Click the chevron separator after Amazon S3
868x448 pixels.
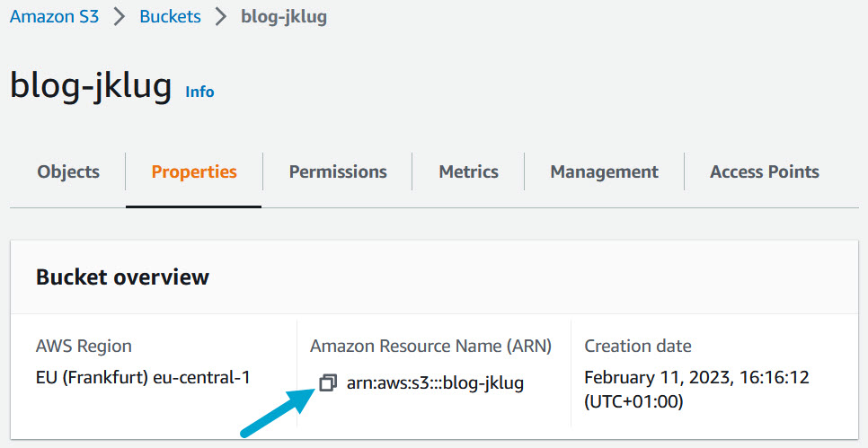120,17
